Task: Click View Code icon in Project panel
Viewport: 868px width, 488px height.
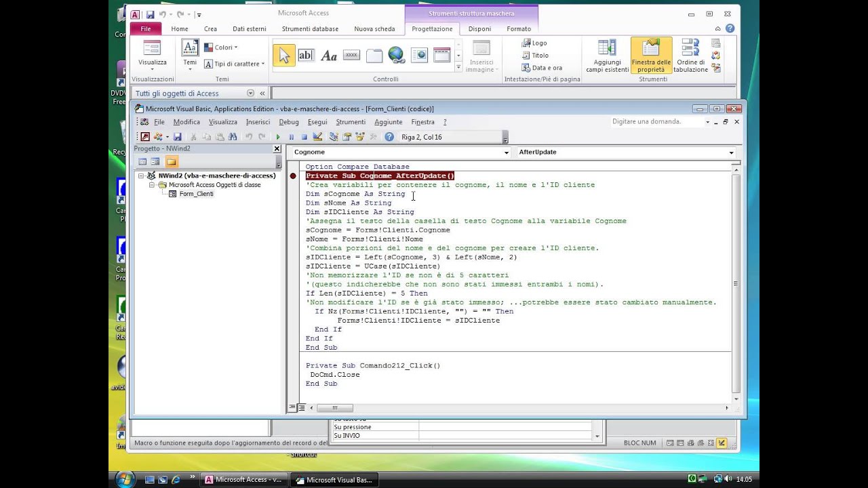Action: click(x=142, y=161)
